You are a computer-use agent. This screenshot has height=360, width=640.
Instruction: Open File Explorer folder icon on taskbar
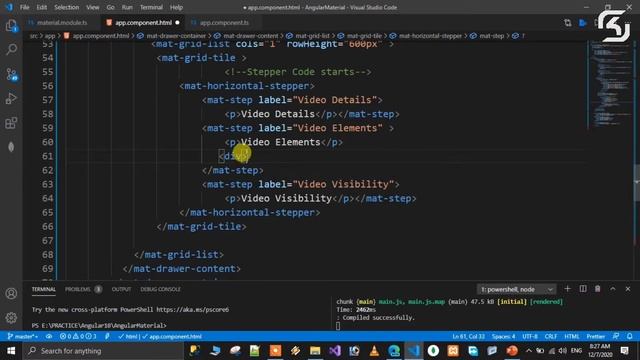[x=315, y=351]
